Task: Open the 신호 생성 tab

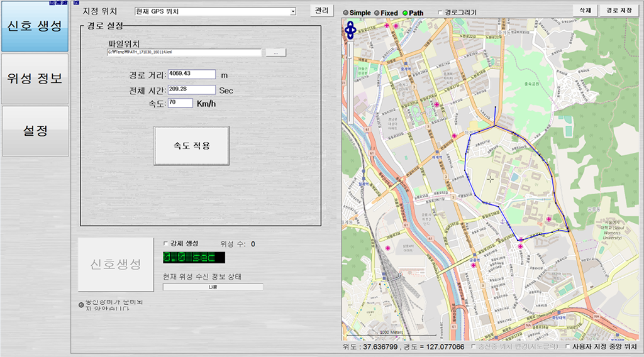Action: tap(35, 26)
